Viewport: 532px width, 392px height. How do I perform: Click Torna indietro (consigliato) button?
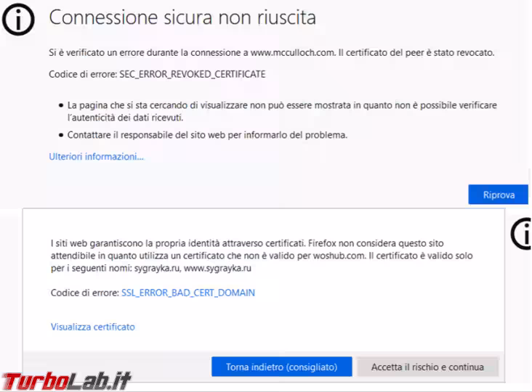point(281,367)
